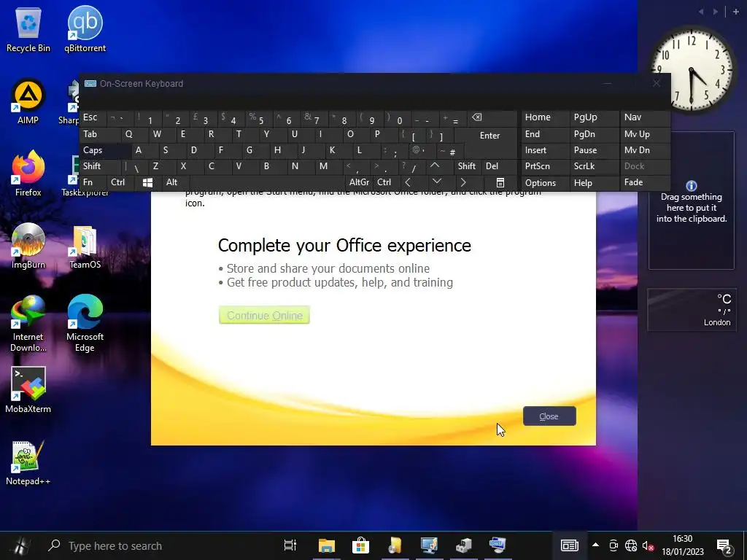
Task: Open the TeamOS folder icon
Action: (x=85, y=246)
